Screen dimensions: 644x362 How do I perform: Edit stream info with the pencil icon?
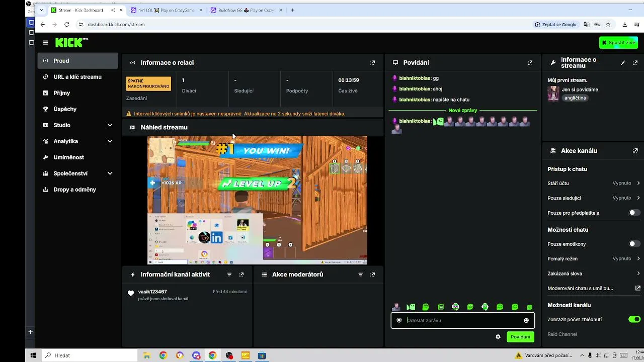(623, 63)
